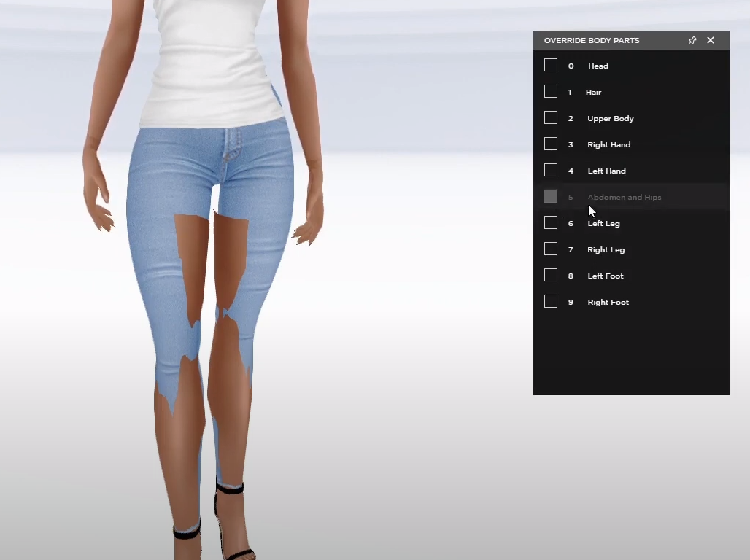Image resolution: width=750 pixels, height=560 pixels.
Task: Check the Right Hand override box
Action: tap(551, 144)
